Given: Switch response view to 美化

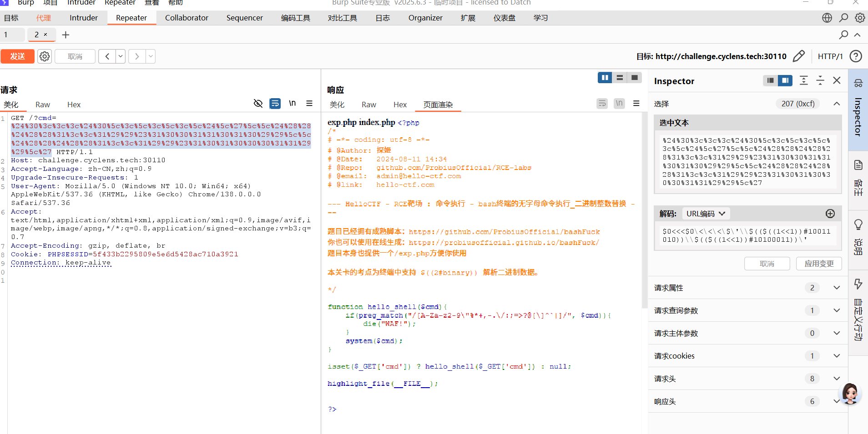Looking at the screenshot, I should pyautogui.click(x=337, y=105).
